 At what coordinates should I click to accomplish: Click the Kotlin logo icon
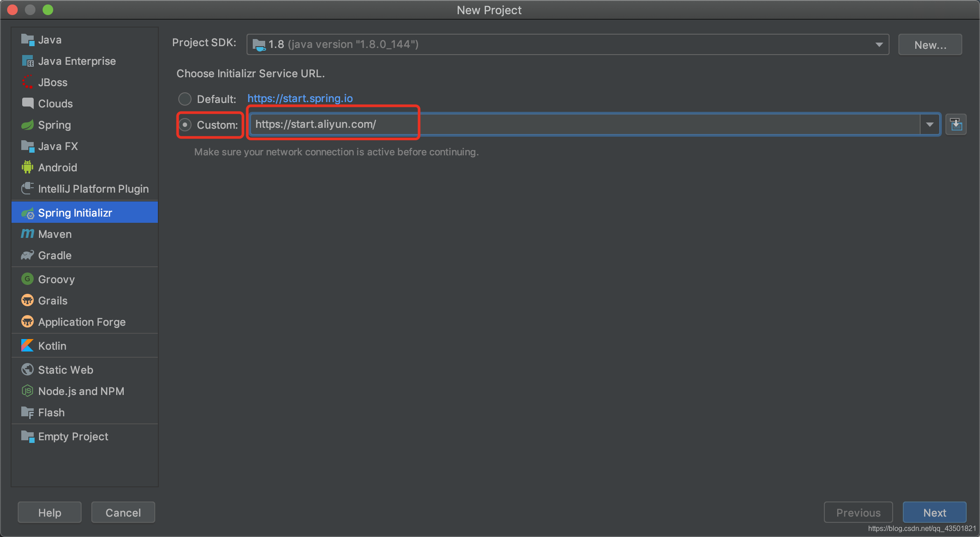pyautogui.click(x=27, y=346)
